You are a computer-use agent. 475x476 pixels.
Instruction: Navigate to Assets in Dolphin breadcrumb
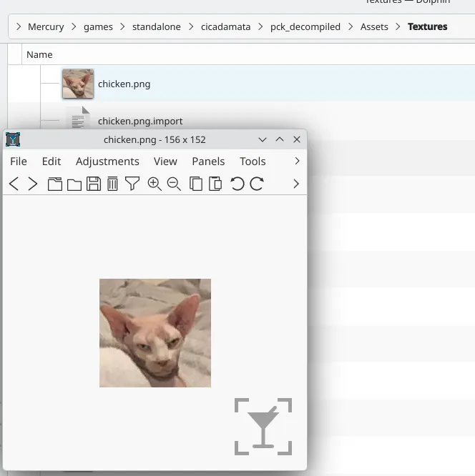[374, 26]
